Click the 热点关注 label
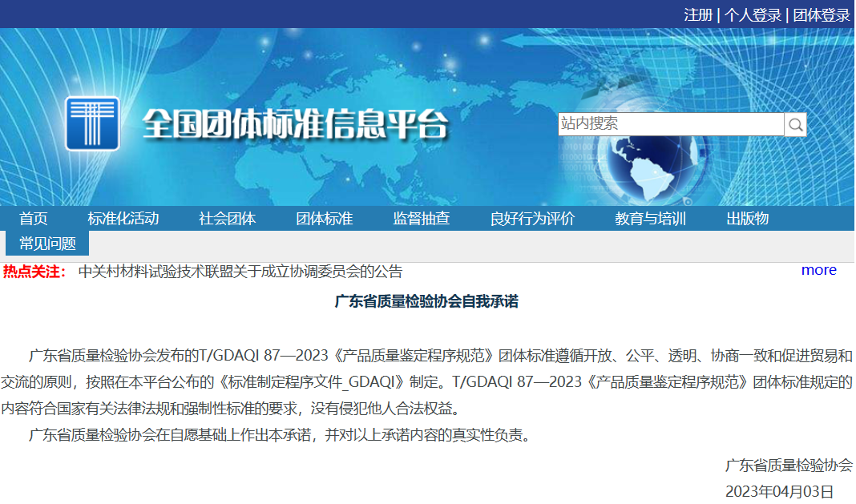Image resolution: width=856 pixels, height=504 pixels. pos(34,272)
